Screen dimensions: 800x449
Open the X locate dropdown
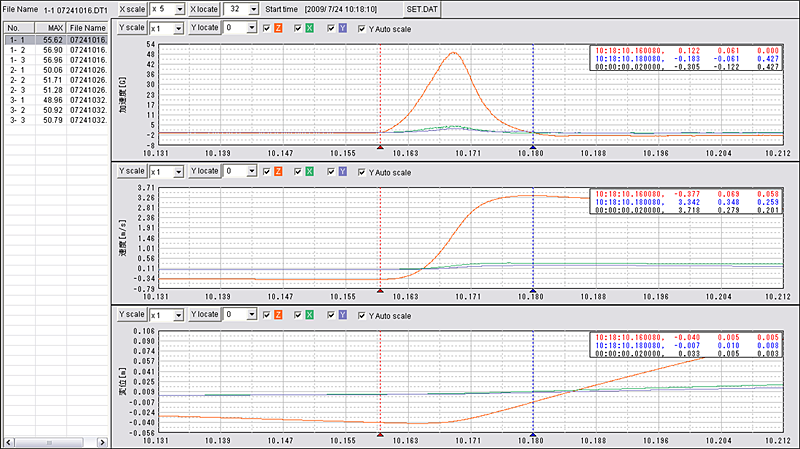tap(254, 9)
